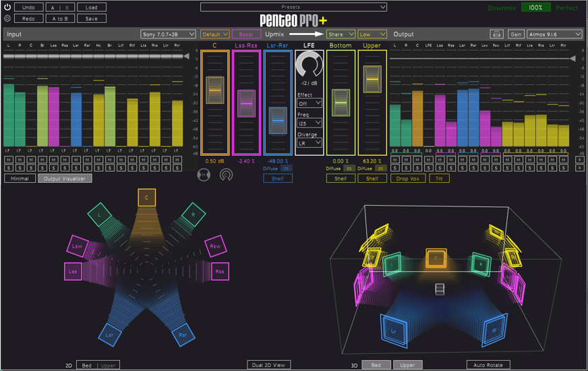Mute the output L channel

click(x=395, y=159)
